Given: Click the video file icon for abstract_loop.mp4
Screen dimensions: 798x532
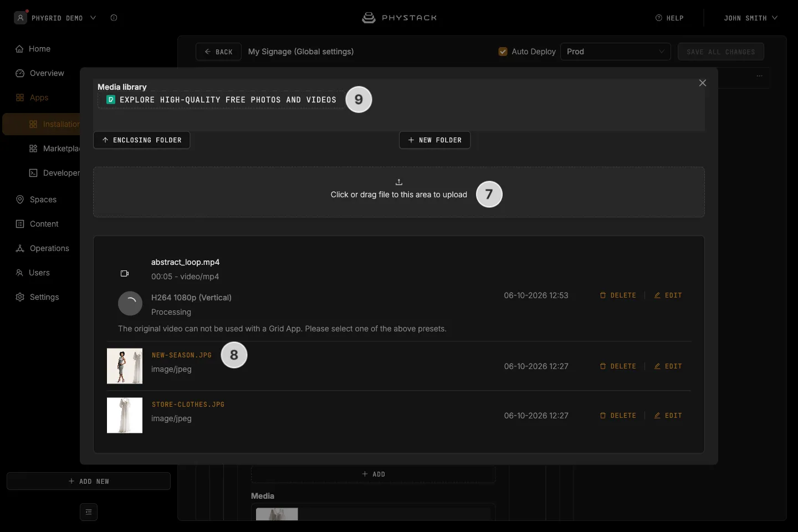Looking at the screenshot, I should click(x=125, y=273).
